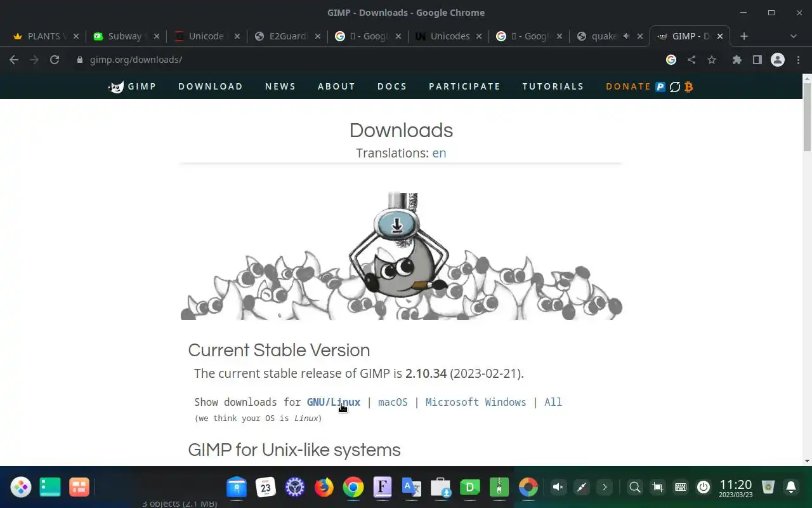Screen dimensions: 812x508
Task: Open a new tab with the plus button
Action: pos(744,36)
